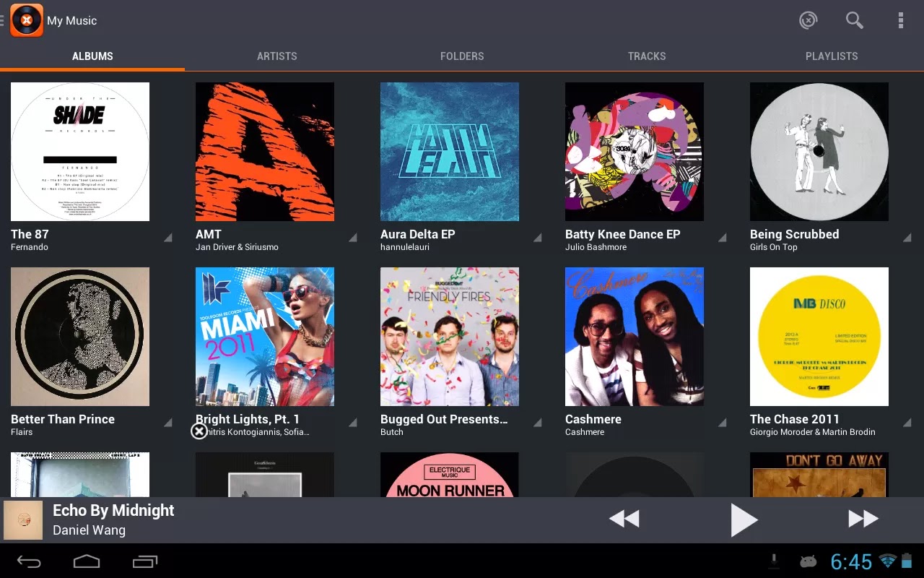Switch to the Albums tab

pos(92,56)
